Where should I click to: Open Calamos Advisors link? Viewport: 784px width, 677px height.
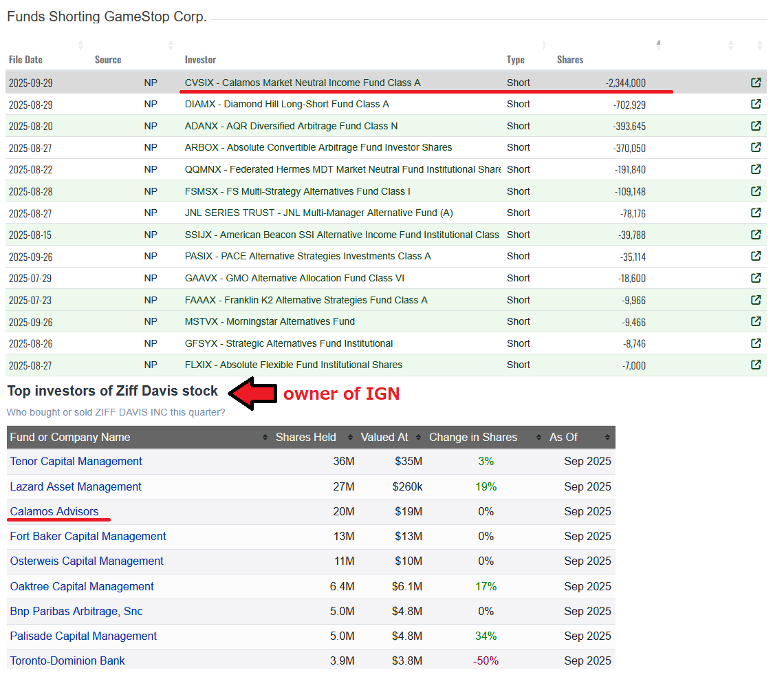(x=54, y=511)
